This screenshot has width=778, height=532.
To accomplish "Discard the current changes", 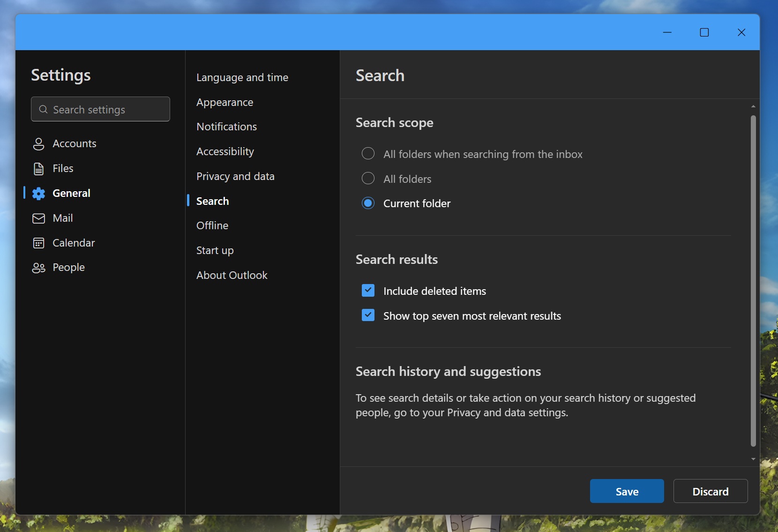I will [710, 491].
